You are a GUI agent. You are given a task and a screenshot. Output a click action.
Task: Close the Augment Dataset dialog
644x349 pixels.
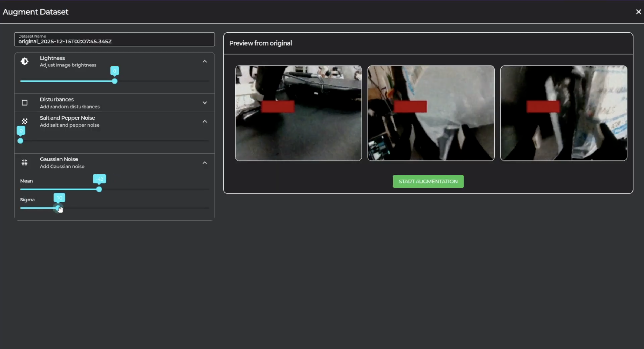pyautogui.click(x=638, y=12)
